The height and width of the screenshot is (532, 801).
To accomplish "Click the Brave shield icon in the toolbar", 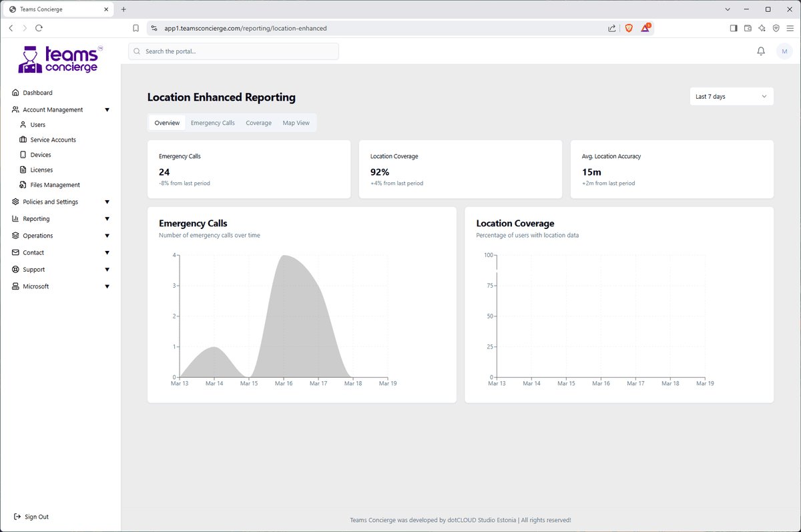I will pos(628,28).
